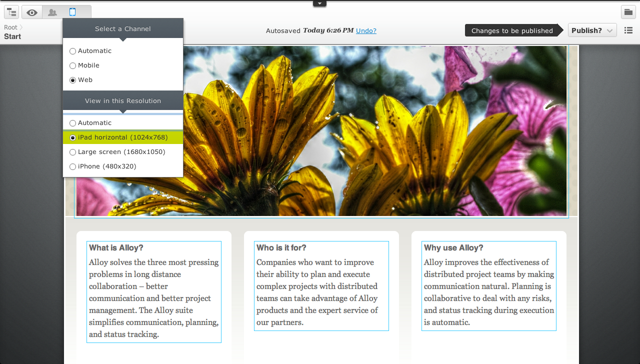Viewport: 640px width, 364px height.
Task: Click the Undo? link next to Autosaved
Action: pyautogui.click(x=366, y=30)
